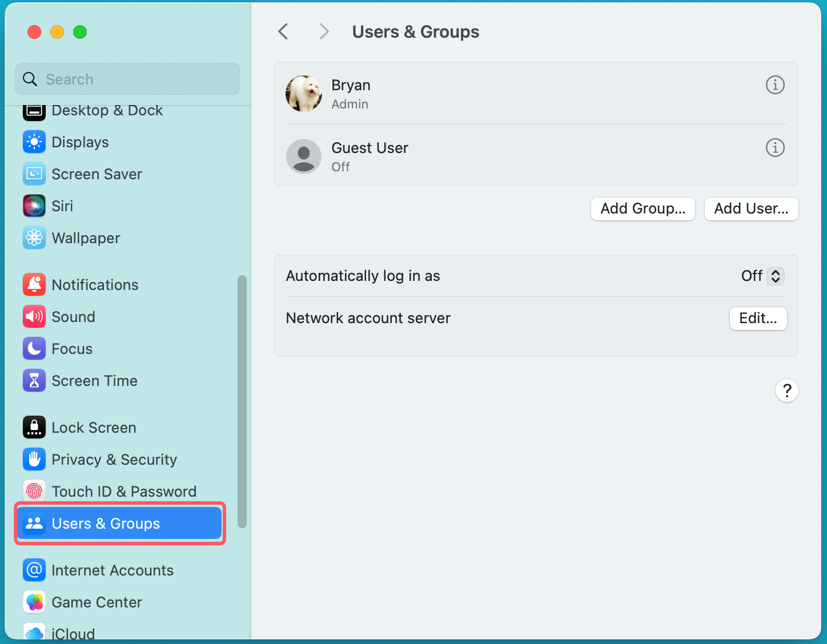Viewport: 827px width, 644px height.
Task: Show info for Guest User
Action: [x=774, y=148]
